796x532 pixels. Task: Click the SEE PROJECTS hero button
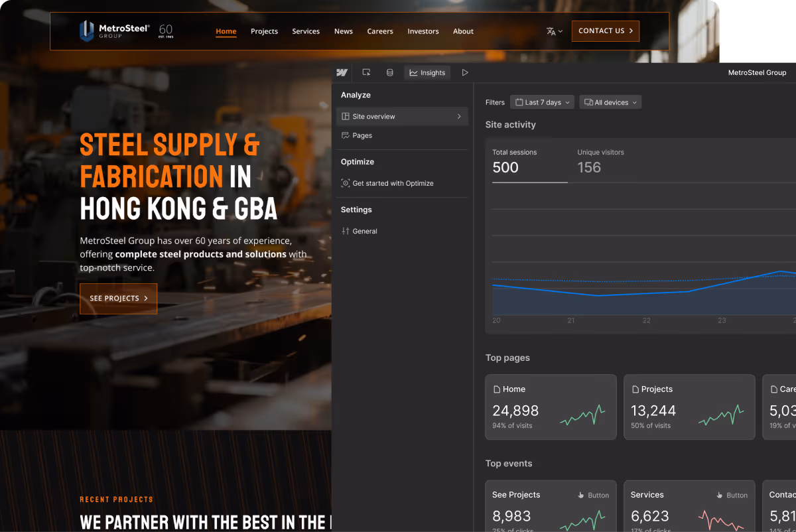118,299
